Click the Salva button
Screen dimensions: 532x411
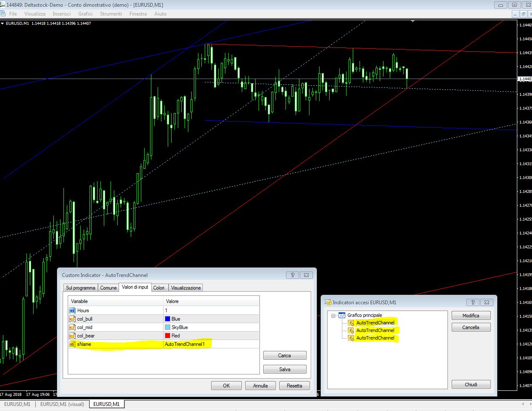click(x=285, y=369)
